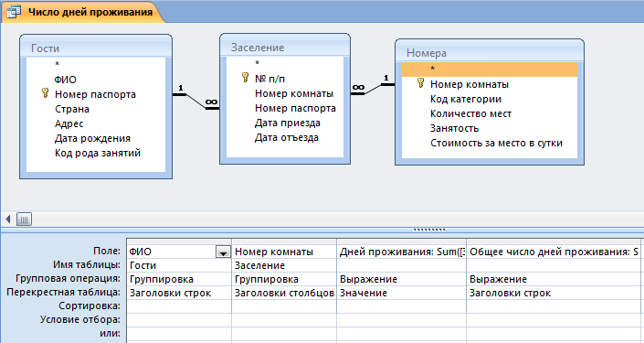
Task: Click the splitter handle between the panes
Action: [428, 230]
